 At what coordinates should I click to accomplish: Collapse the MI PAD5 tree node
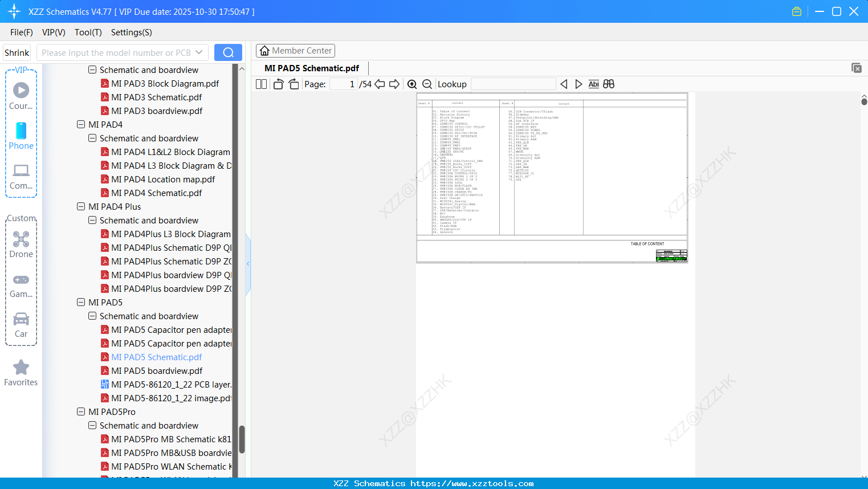[x=81, y=302]
